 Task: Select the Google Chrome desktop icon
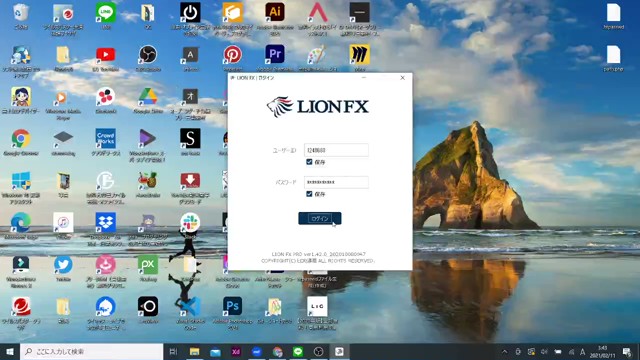click(x=21, y=142)
